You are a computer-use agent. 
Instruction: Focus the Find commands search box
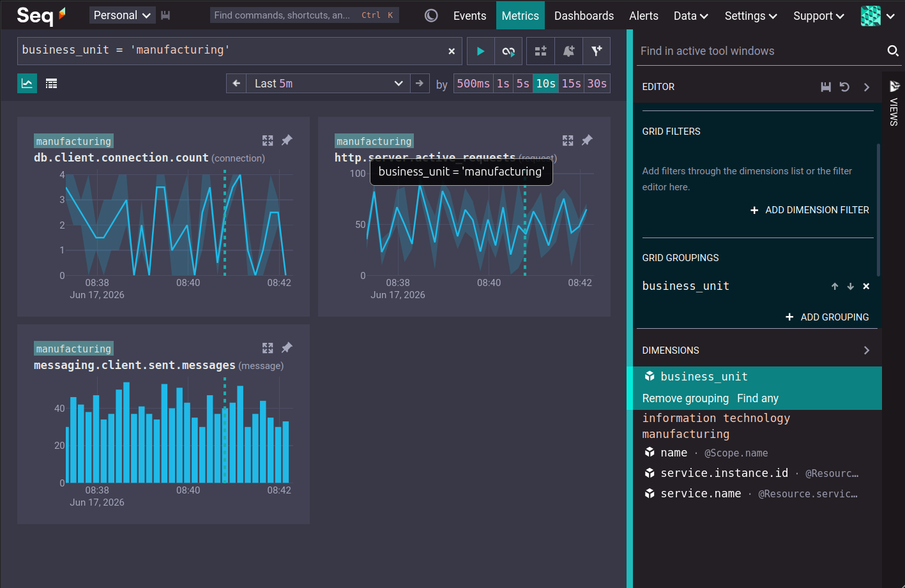point(305,15)
